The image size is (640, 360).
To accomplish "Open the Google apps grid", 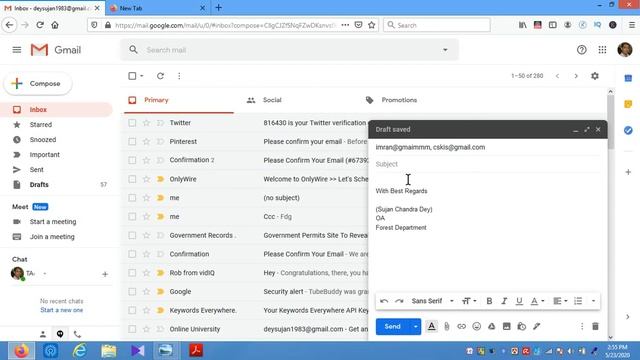I will [x=602, y=50].
